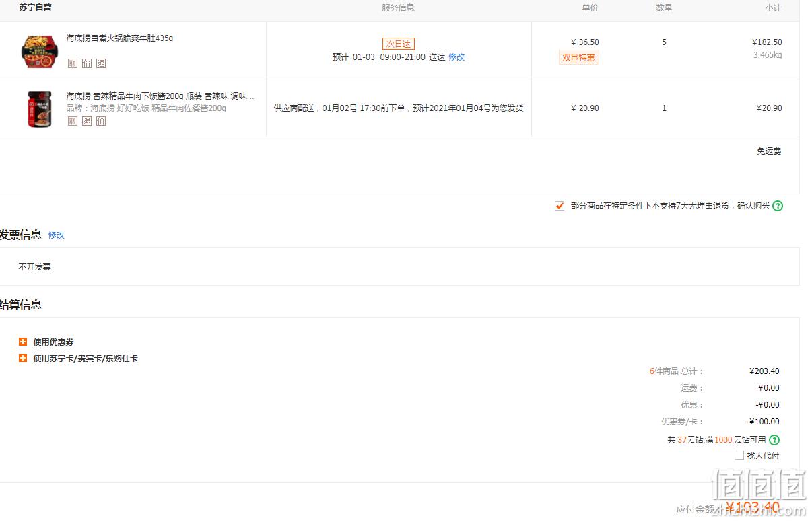Viewport: 812px width, 522px height.
Task: Open 香辣精品牛肉下饭酱200g product title
Action: 160,96
